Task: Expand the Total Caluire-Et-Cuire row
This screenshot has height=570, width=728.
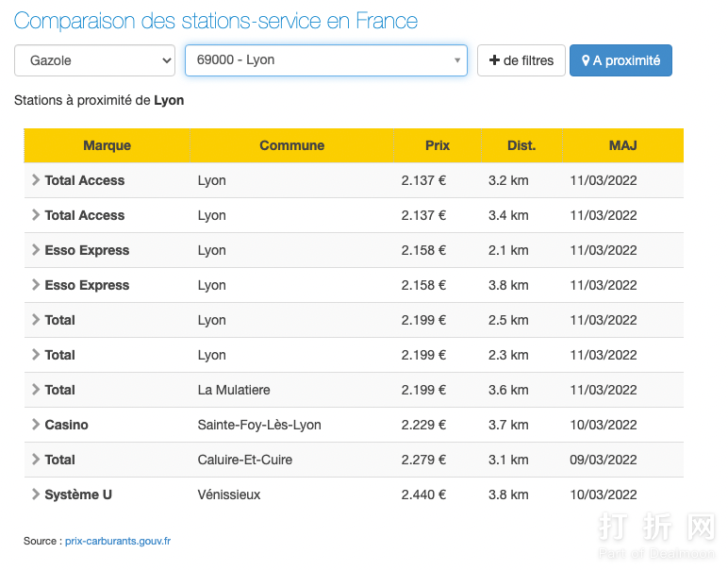Action: (36, 460)
